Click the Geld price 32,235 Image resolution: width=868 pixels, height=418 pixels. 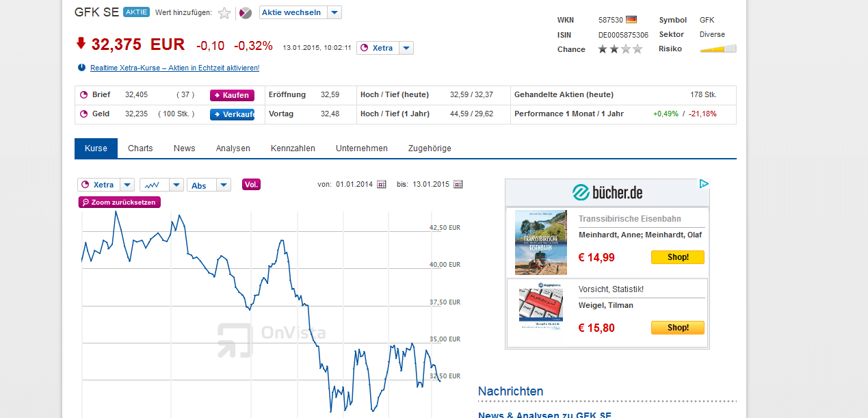pos(136,114)
